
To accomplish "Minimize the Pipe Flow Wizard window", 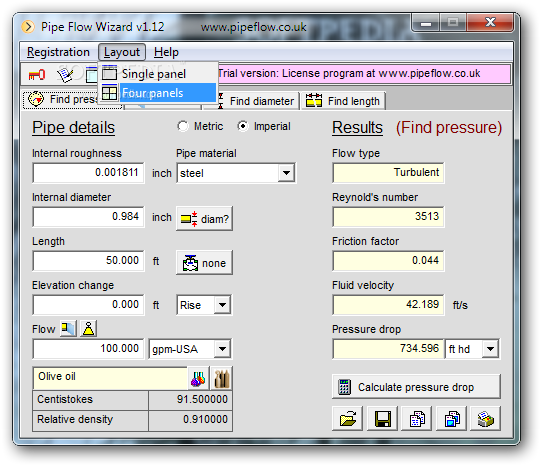I will 426,23.
